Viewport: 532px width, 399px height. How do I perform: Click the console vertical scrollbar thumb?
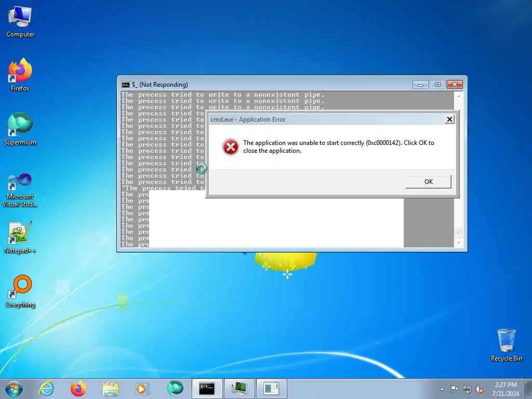pyautogui.click(x=459, y=233)
